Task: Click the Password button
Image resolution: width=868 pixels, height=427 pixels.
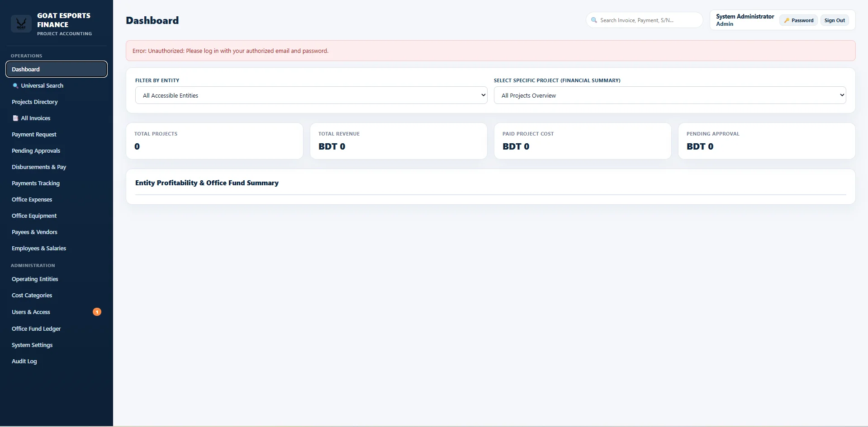Action: point(798,20)
